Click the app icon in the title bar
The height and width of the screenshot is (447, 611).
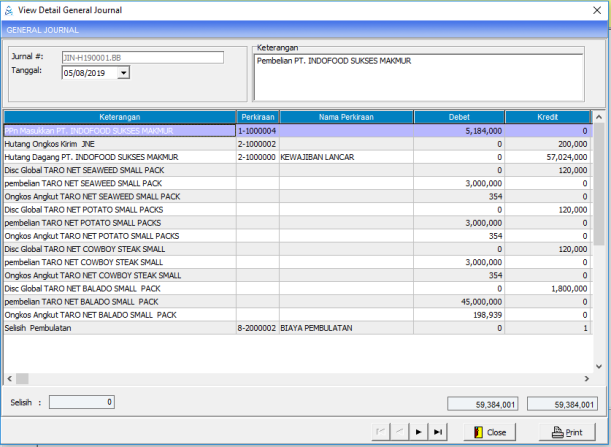(x=9, y=10)
